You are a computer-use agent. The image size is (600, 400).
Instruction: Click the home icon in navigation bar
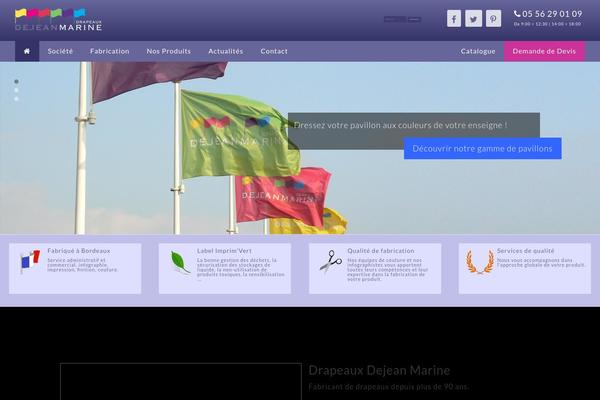[27, 51]
